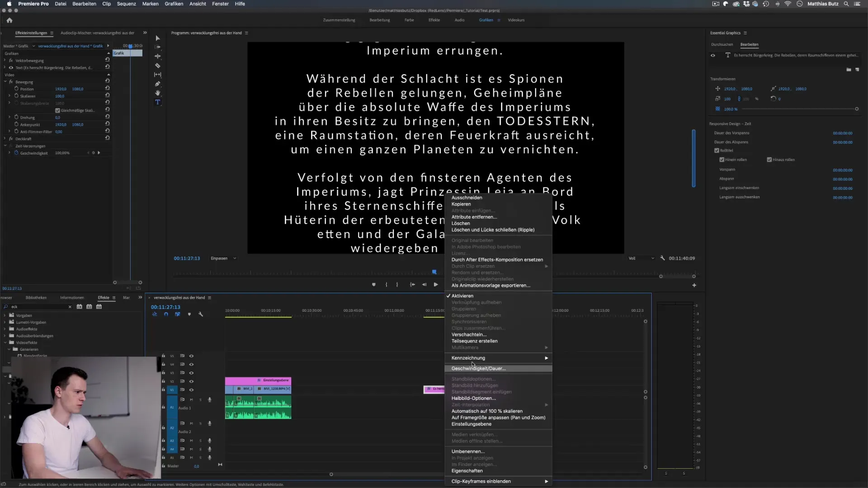The height and width of the screenshot is (488, 868).
Task: Add a marker in the timeline
Action: coord(189,314)
